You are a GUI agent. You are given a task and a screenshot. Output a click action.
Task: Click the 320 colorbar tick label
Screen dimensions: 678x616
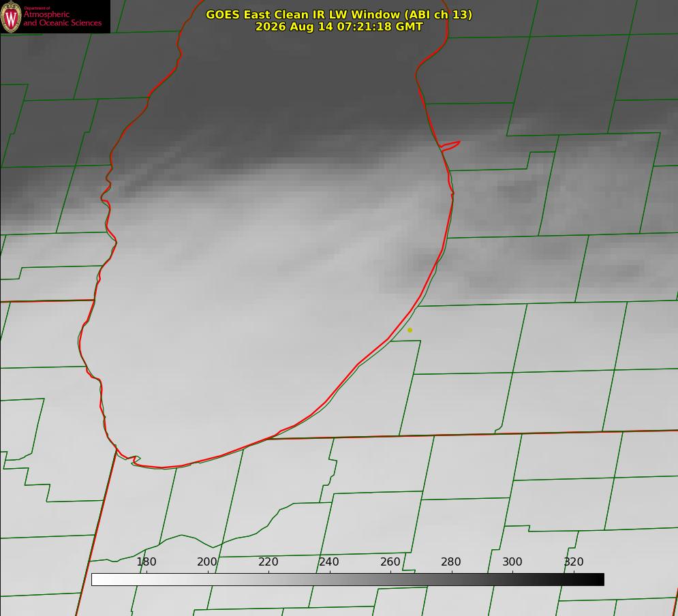pos(574,561)
